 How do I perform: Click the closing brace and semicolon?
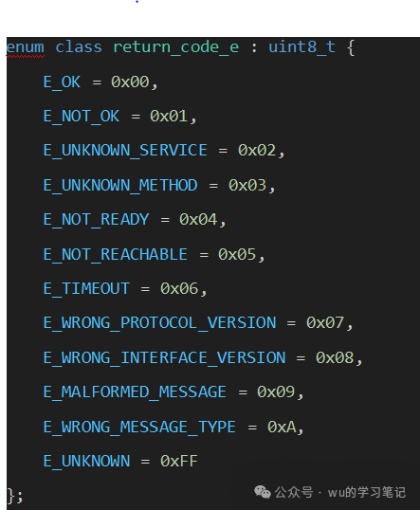point(15,496)
